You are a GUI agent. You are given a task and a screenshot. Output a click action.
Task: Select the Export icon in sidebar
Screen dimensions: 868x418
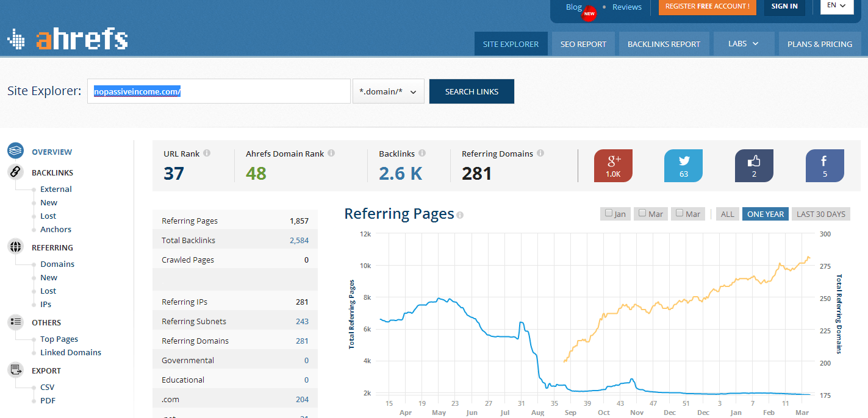(15, 370)
